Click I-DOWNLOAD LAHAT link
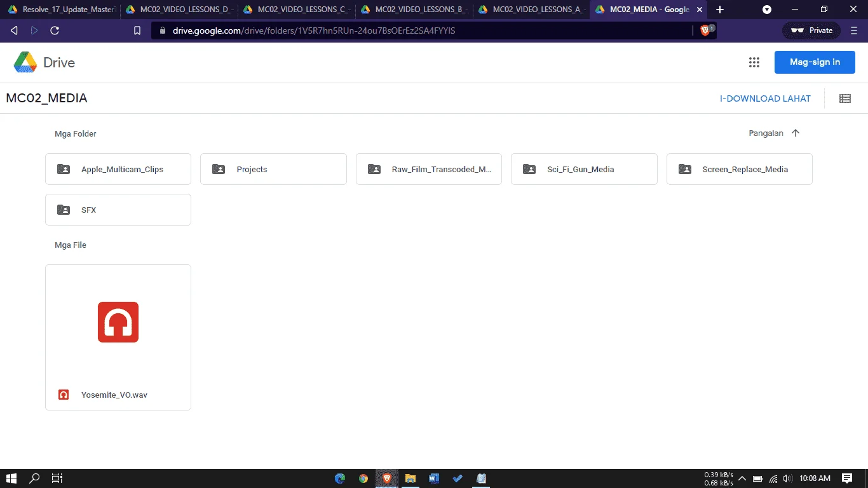868x488 pixels. [x=765, y=98]
